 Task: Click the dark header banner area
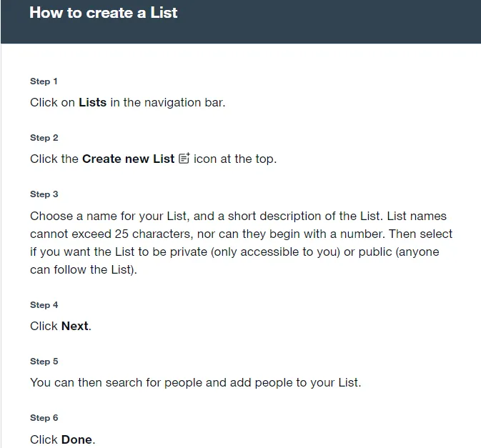[322, 21]
